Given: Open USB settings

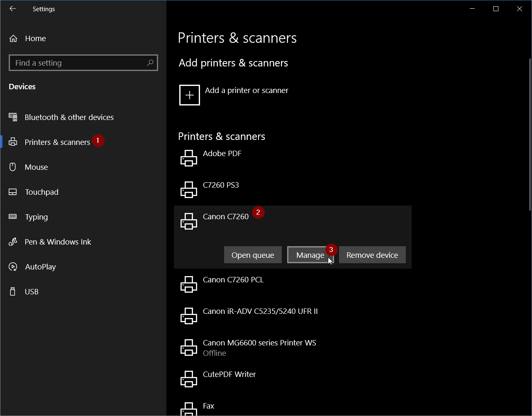Looking at the screenshot, I should click(32, 291).
